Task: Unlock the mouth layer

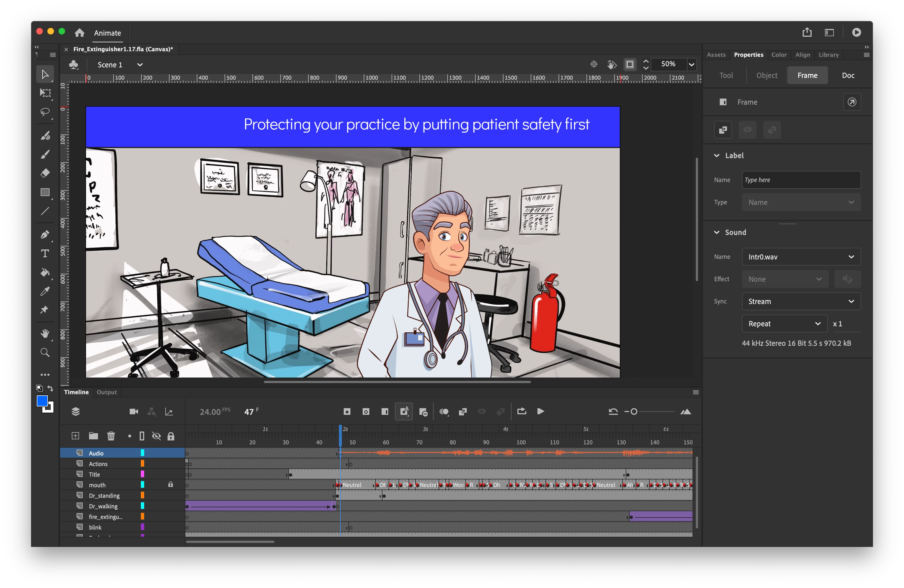Action: [171, 484]
